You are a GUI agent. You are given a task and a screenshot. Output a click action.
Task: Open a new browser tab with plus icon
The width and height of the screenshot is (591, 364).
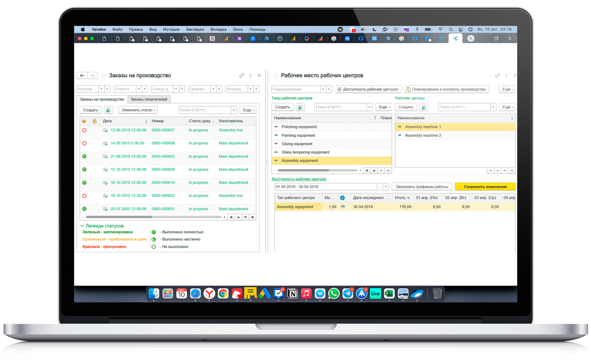(471, 39)
